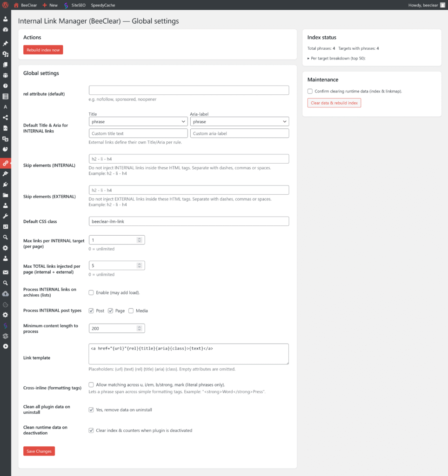Open the Pages icon in sidebar

(6, 65)
